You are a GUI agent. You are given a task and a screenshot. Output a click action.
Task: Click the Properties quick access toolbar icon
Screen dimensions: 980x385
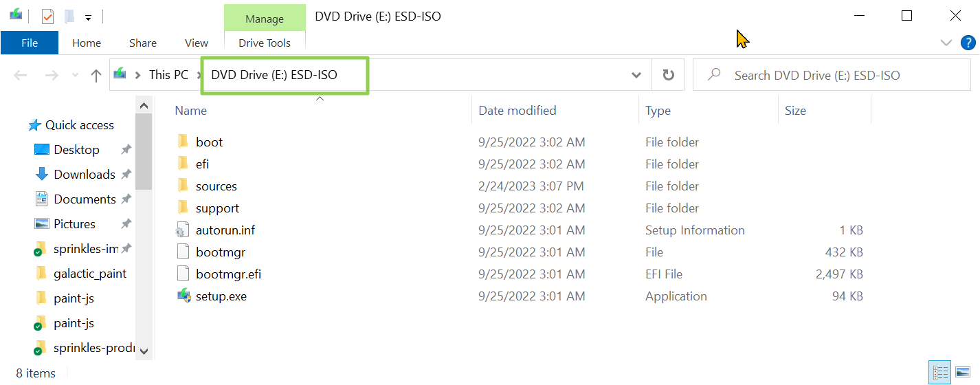47,16
